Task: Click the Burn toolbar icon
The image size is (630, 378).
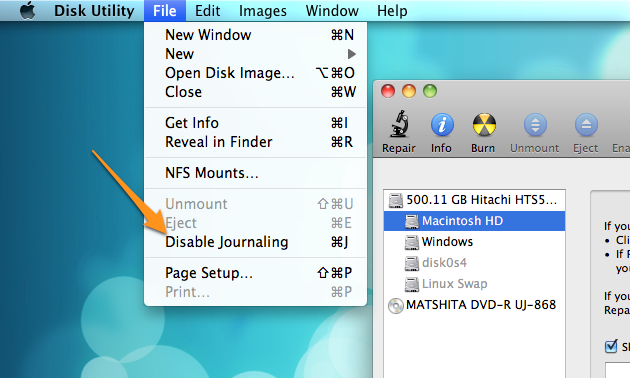Action: (x=484, y=125)
